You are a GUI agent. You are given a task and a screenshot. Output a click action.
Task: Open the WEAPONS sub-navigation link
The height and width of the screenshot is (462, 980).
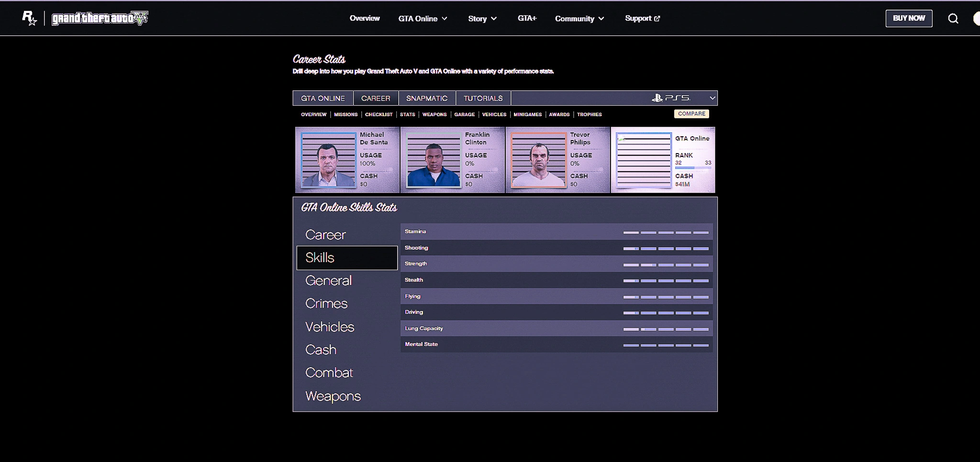(434, 115)
